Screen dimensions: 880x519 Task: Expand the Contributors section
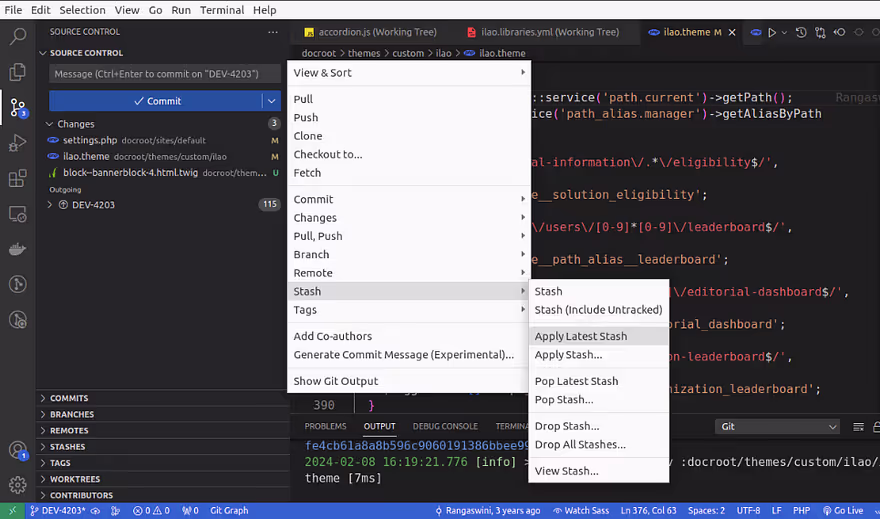pyautogui.click(x=81, y=495)
